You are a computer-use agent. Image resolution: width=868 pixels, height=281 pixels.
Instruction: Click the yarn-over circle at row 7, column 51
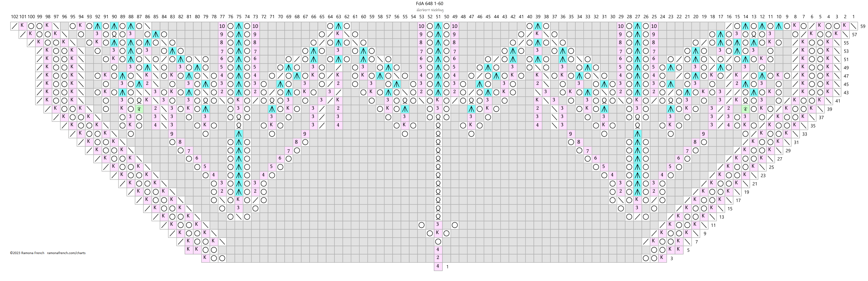438,241
